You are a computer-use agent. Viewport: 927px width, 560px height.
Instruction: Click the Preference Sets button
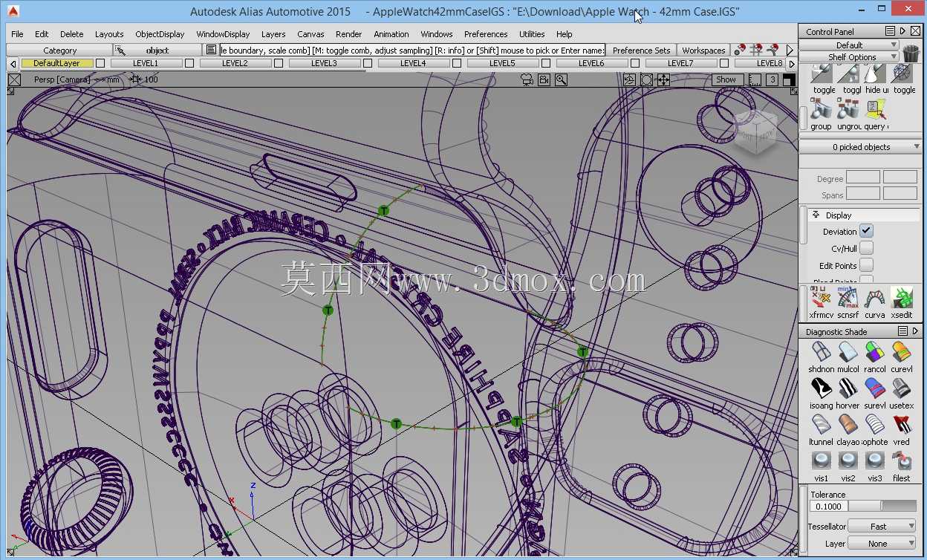pos(642,51)
